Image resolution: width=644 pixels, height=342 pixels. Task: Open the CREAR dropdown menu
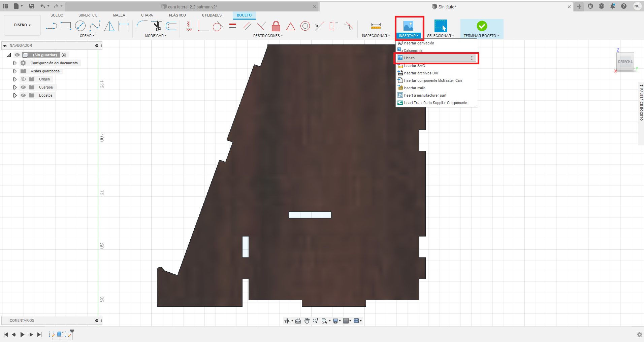[87, 36]
